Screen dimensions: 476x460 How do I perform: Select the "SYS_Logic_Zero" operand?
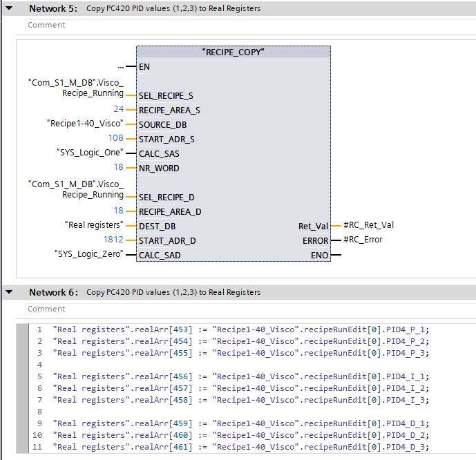(x=88, y=254)
